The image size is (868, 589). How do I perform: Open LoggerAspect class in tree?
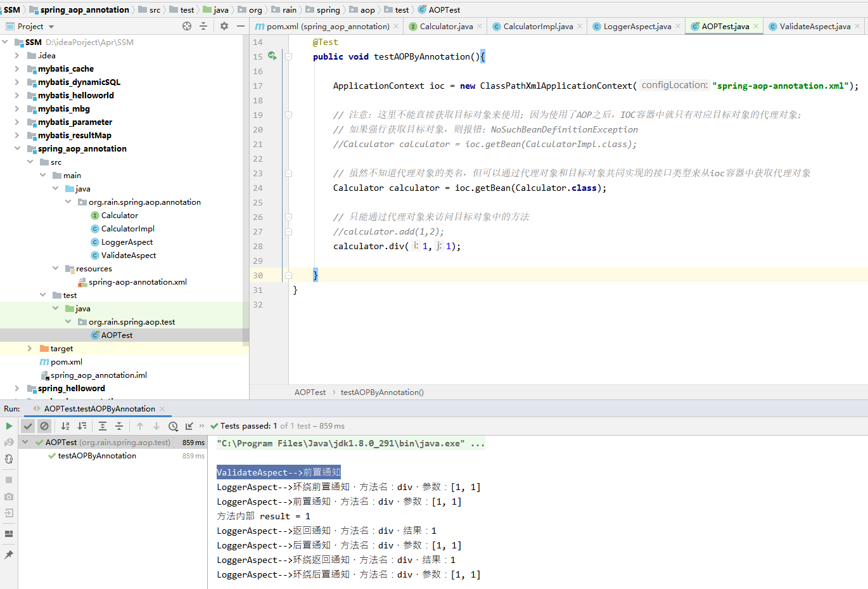coord(127,242)
